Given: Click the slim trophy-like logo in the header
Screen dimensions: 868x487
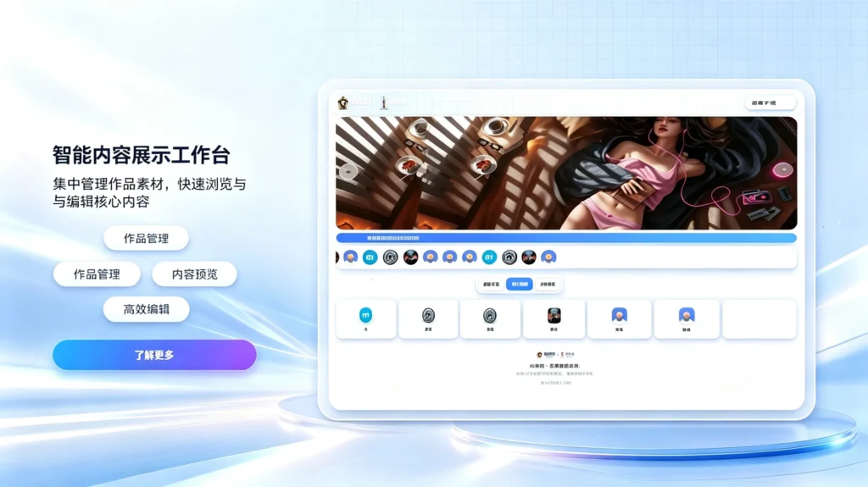Looking at the screenshot, I should pos(384,102).
